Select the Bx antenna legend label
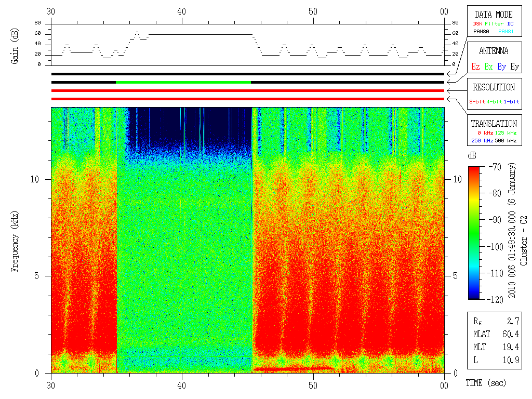 488,67
